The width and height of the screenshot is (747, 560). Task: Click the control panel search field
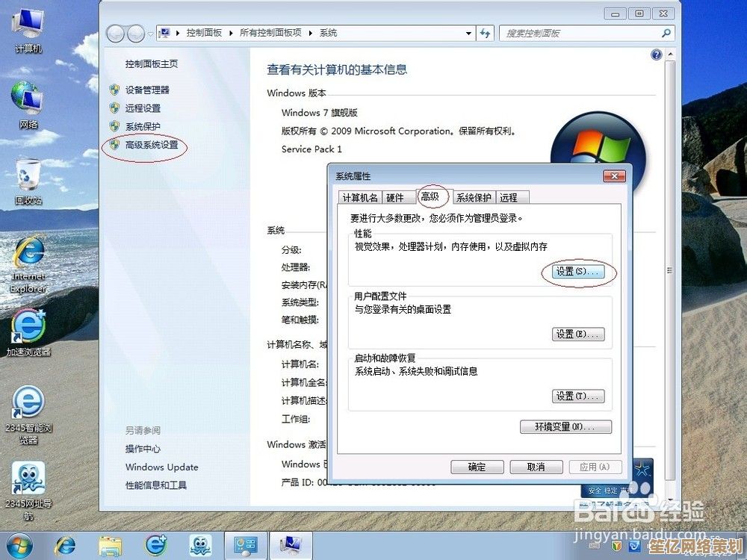[581, 33]
